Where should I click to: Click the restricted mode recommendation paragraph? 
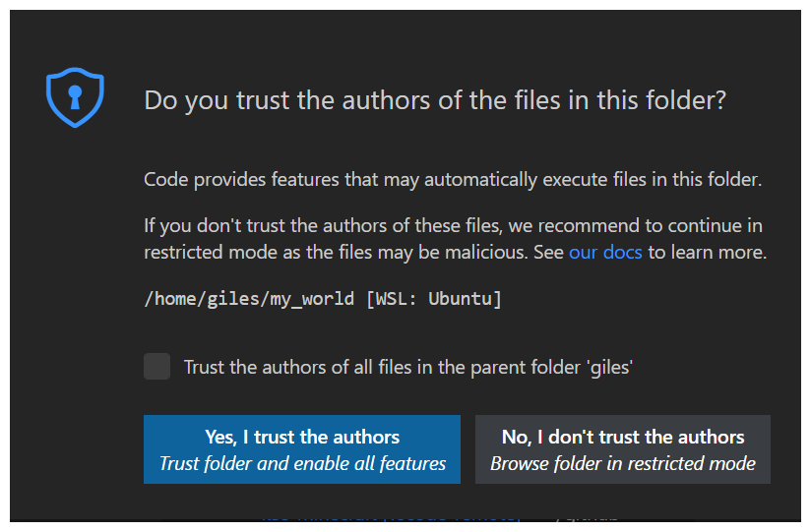coord(453,239)
